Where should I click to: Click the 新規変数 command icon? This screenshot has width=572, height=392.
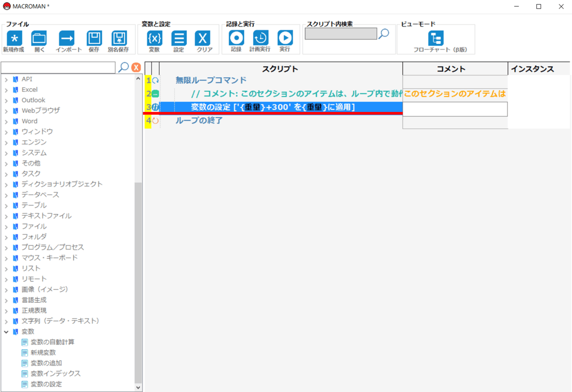25,352
